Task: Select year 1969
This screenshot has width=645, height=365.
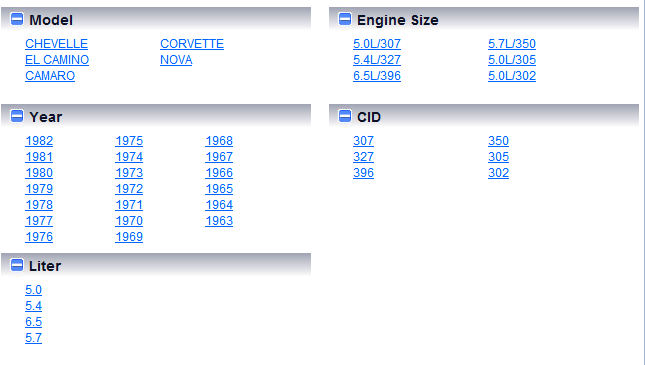Action: point(129,237)
